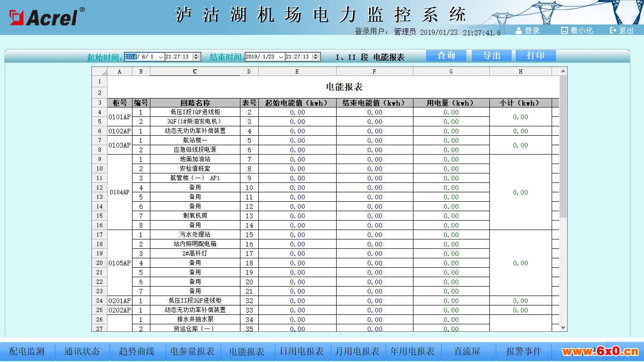
Task: Click the cell 站内照明配电箱
Action: [195, 244]
